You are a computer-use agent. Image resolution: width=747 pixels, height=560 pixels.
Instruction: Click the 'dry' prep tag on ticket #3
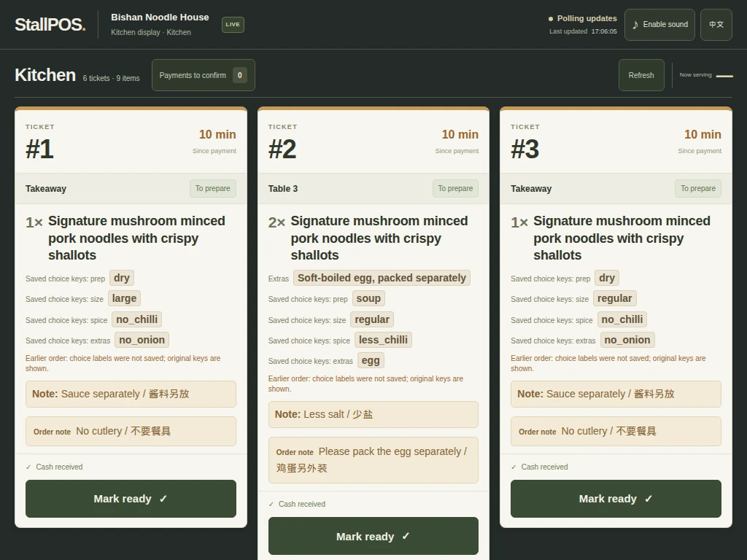click(606, 278)
